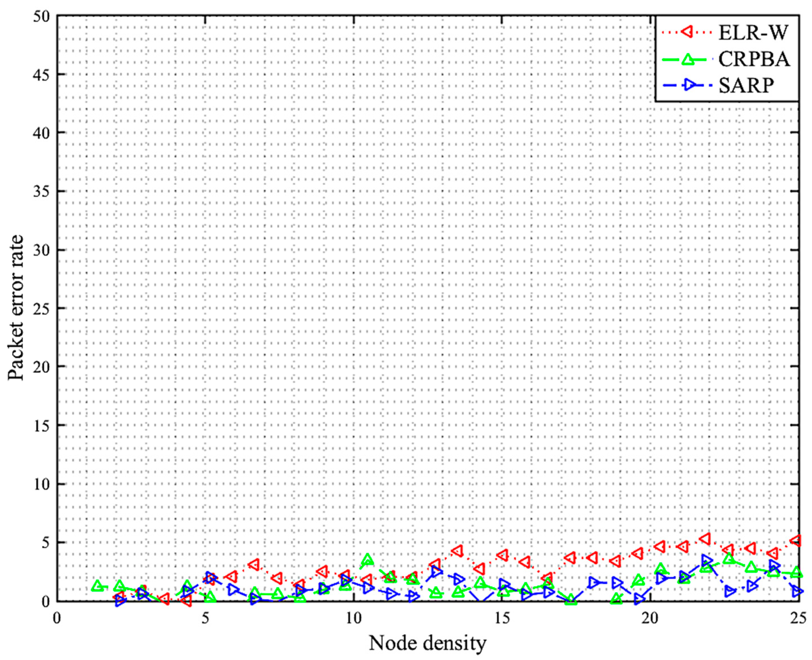Click the green CRPBA peak marker near 10.5
The image size is (812, 660).
(367, 559)
